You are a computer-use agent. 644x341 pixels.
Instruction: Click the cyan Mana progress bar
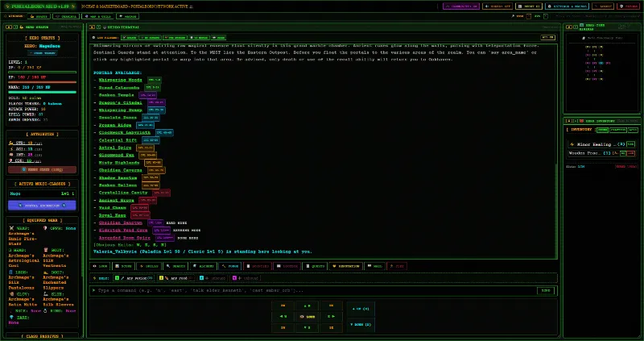(42, 92)
